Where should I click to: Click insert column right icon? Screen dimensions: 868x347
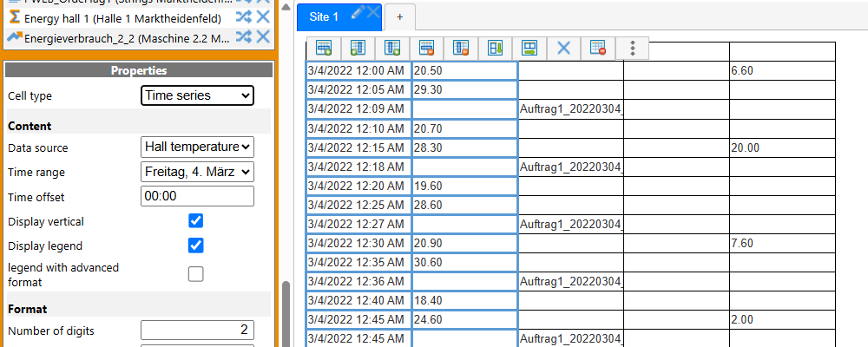click(x=391, y=48)
